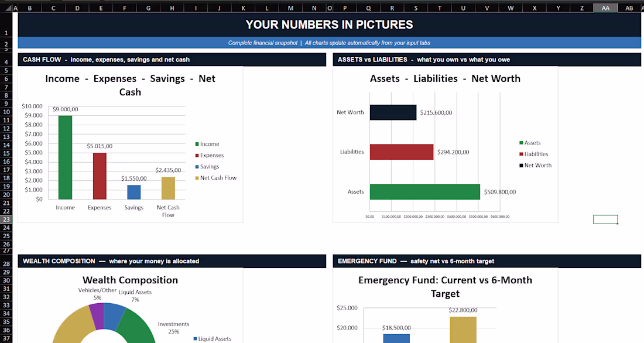Select row 37 header
This screenshot has width=644, height=343.
6,339
